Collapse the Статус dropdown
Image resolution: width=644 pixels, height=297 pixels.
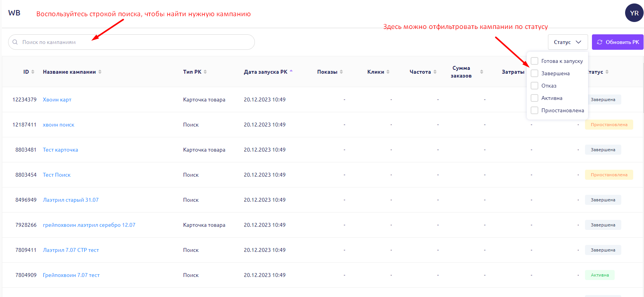568,42
